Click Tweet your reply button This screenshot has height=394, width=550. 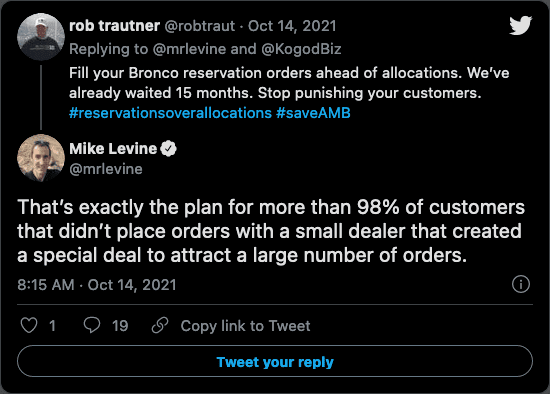pos(275,361)
